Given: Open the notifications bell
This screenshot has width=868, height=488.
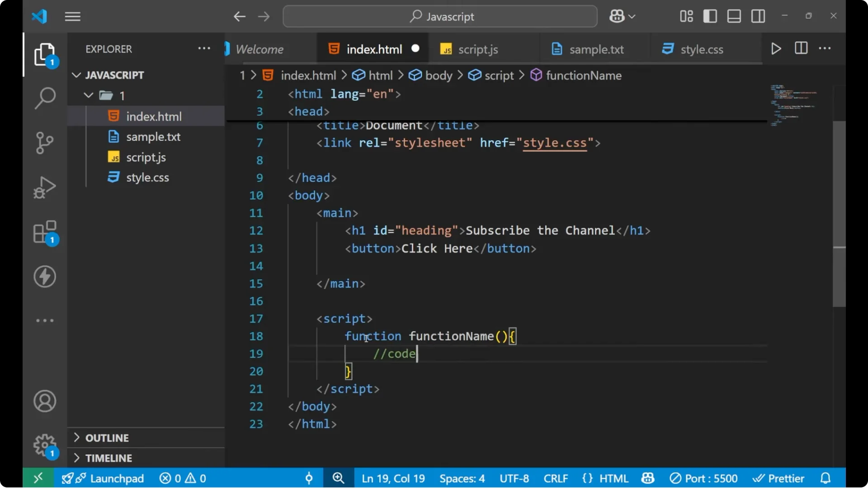Looking at the screenshot, I should tap(826, 478).
